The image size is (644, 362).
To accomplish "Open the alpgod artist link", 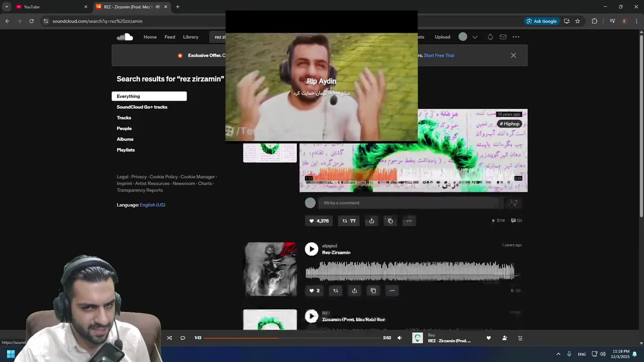I will [x=330, y=246].
